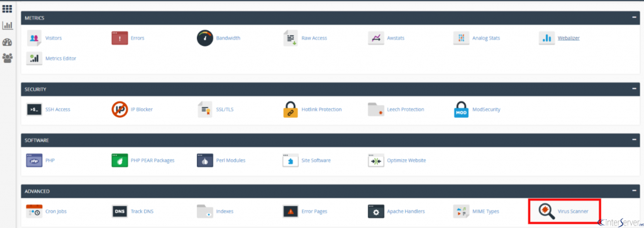Collapse the Security section

[635, 89]
